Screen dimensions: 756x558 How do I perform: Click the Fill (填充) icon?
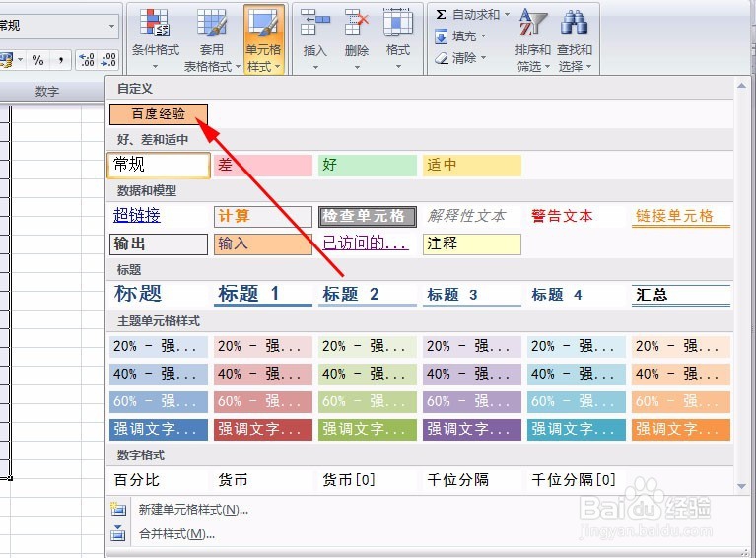pyautogui.click(x=441, y=36)
